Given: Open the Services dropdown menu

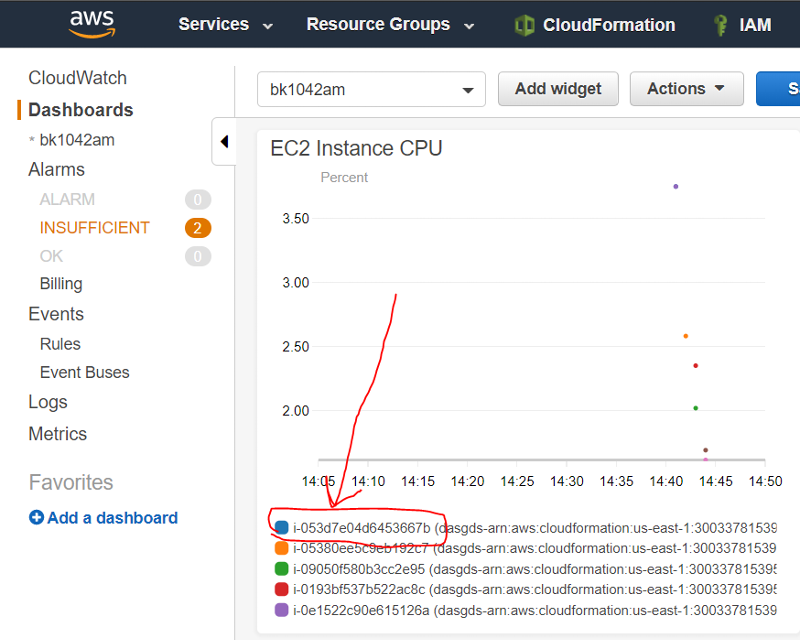Looking at the screenshot, I should coord(225,24).
